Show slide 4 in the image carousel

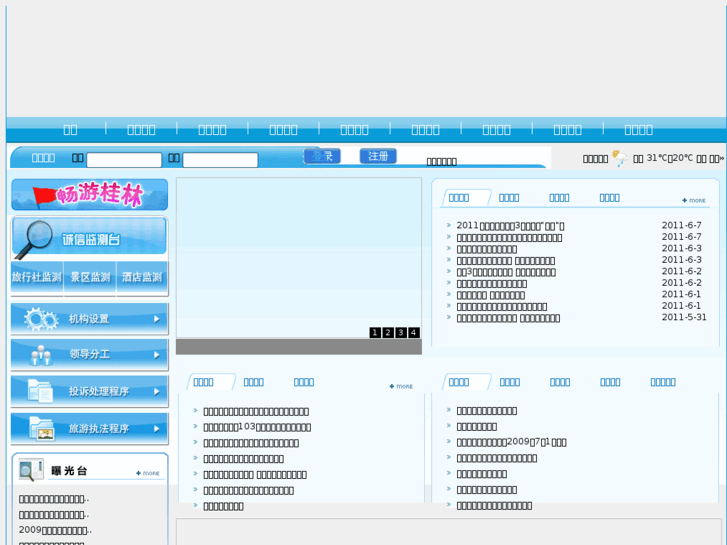tap(414, 333)
